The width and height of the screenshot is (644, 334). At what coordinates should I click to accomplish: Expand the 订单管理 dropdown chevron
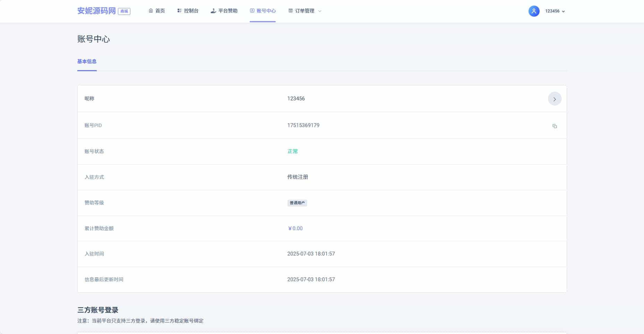click(x=320, y=11)
